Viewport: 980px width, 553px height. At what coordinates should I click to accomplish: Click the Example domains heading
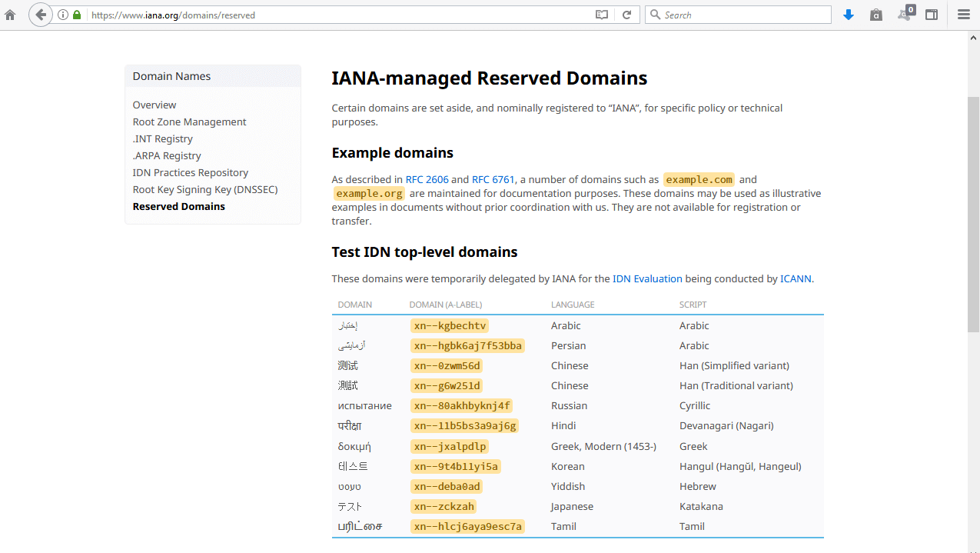pos(393,152)
